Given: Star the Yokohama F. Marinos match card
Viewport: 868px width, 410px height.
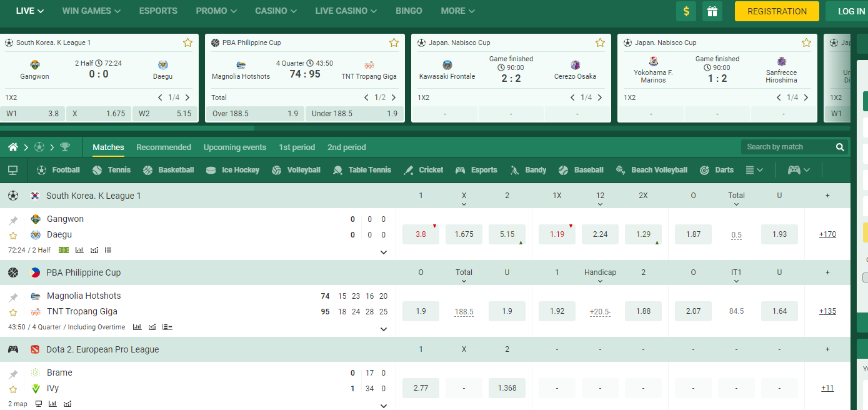Looking at the screenshot, I should click(x=806, y=42).
